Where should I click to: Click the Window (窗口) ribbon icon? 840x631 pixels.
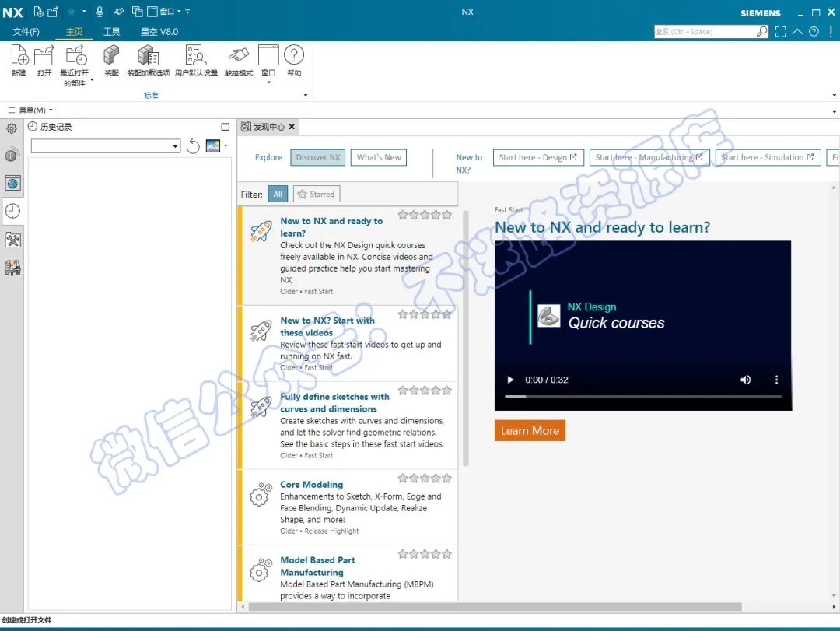point(268,55)
